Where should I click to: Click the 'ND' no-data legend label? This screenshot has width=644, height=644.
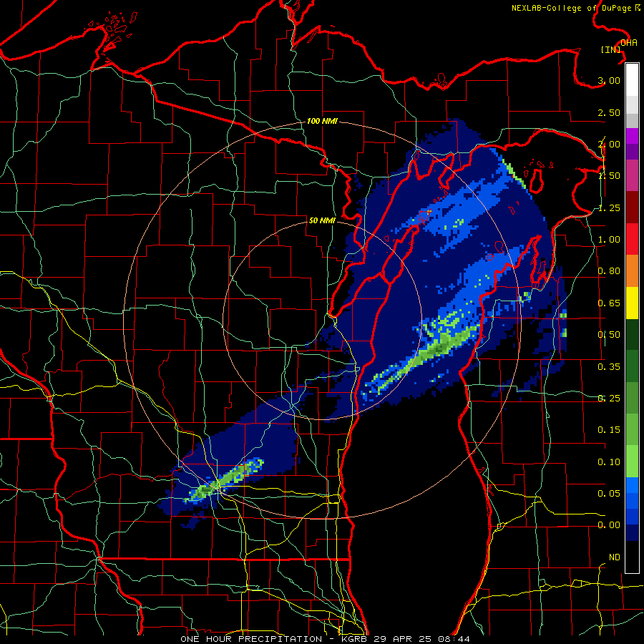pyautogui.click(x=615, y=557)
